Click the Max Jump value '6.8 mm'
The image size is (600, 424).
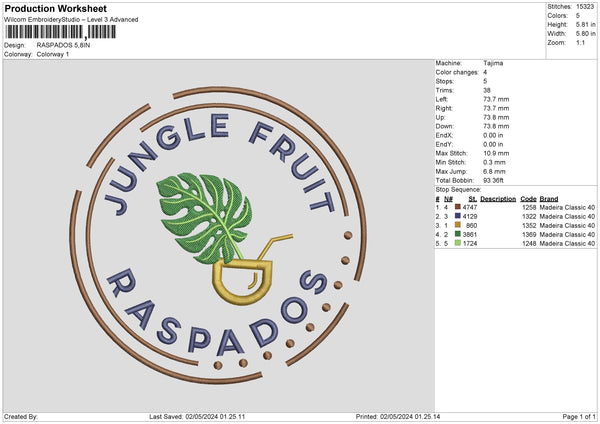[494, 171]
